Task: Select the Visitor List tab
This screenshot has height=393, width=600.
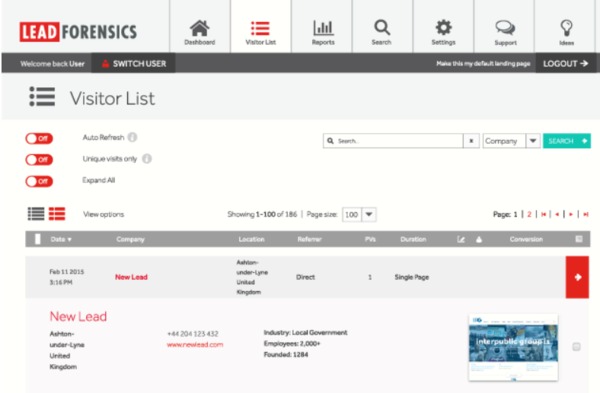Action: (261, 27)
